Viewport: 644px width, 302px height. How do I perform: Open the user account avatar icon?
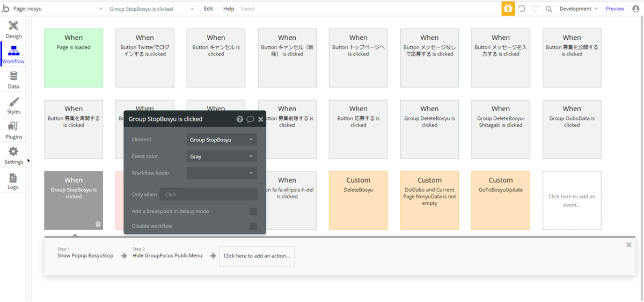pos(636,9)
